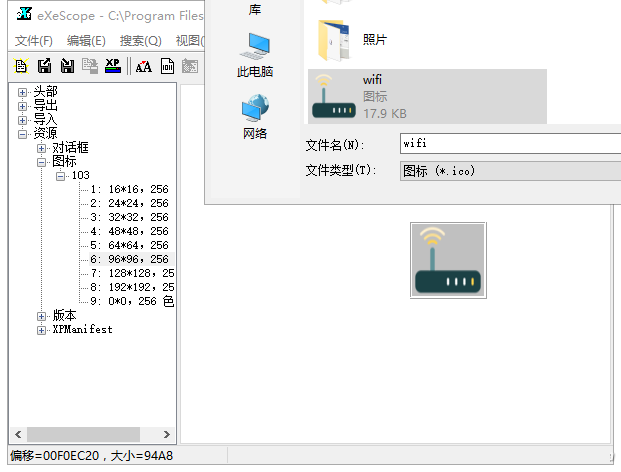Click the eXeScope title bar app icon
The width and height of the screenshot is (621, 472).
tap(24, 14)
